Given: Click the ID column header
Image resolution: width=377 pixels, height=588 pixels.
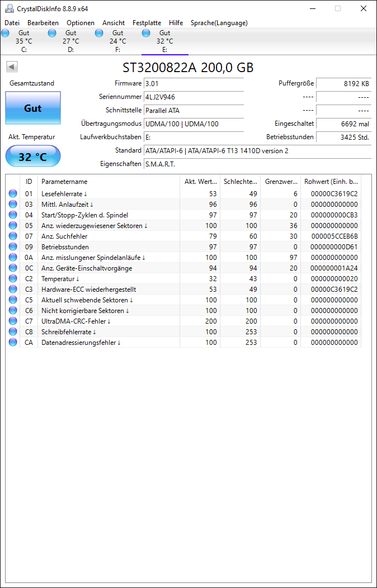Looking at the screenshot, I should 29,182.
